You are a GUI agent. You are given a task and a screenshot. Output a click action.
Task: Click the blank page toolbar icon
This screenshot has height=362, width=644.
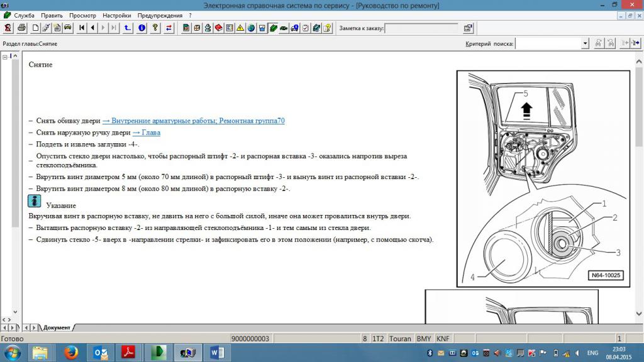(35, 28)
